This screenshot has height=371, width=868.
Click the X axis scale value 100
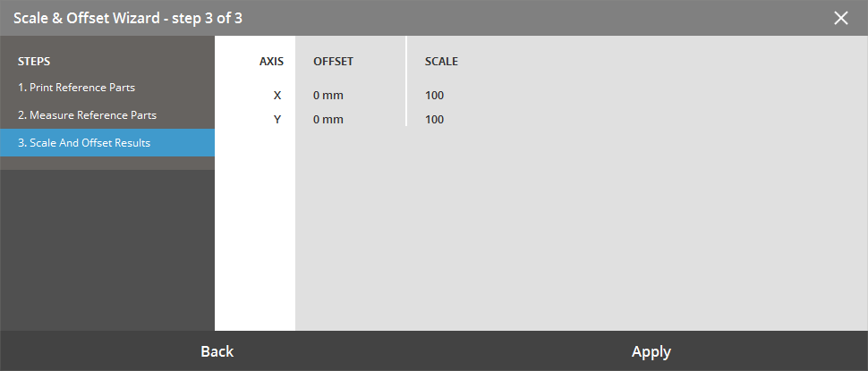[x=435, y=96]
